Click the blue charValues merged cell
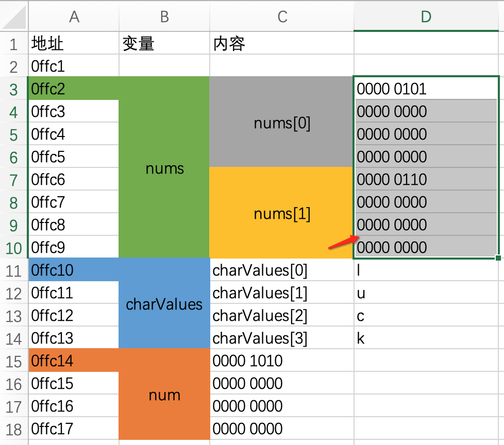This screenshot has height=445, width=504. [164, 304]
